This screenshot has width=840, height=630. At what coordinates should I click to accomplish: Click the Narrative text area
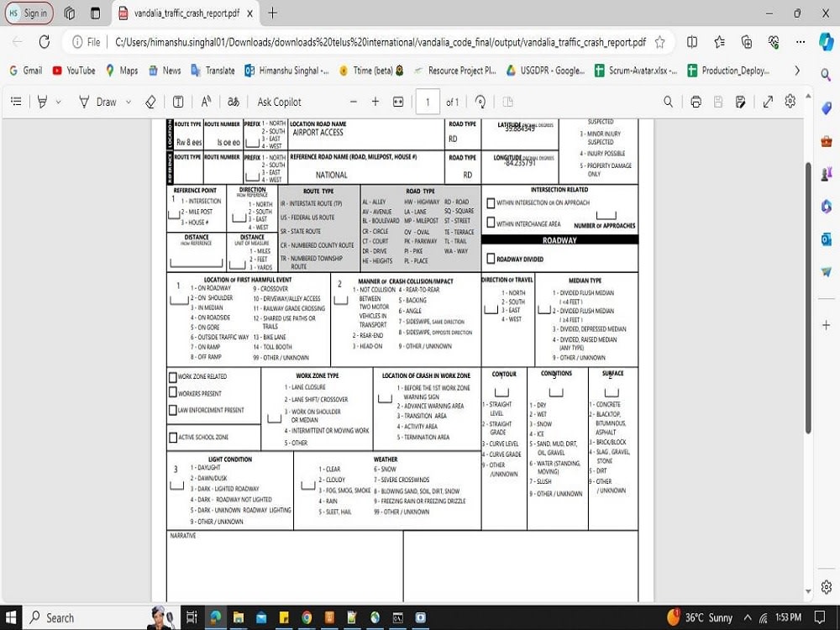pos(285,566)
